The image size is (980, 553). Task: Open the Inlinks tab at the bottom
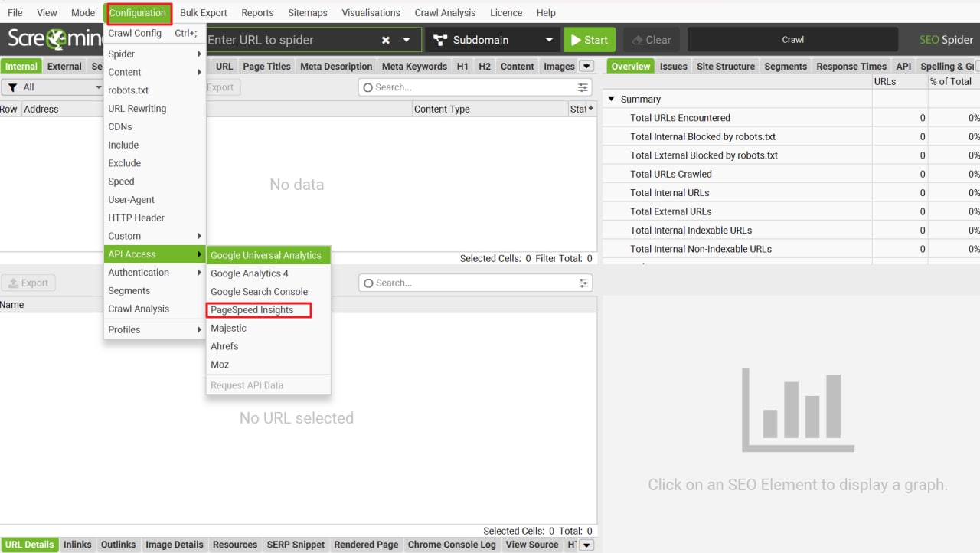click(x=77, y=545)
